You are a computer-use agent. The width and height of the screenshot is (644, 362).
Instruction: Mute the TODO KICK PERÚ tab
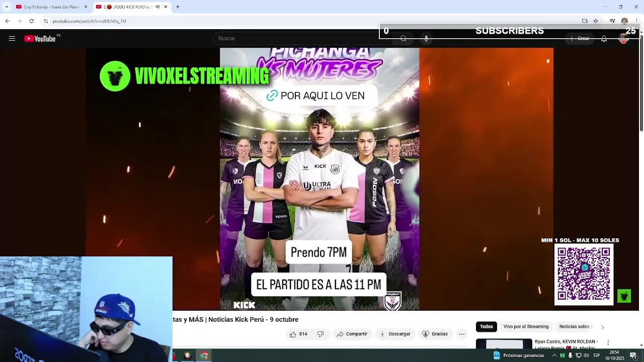coord(157,7)
